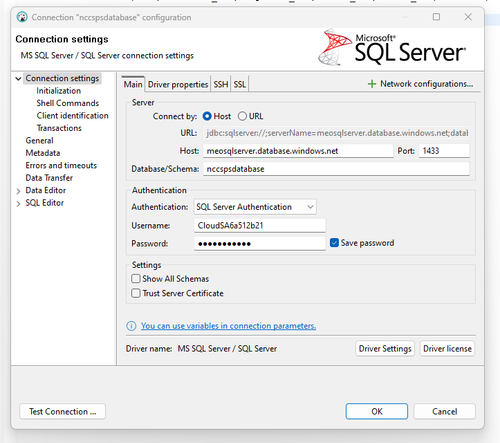This screenshot has height=443, width=500.
Task: Click Network configurations link
Action: tap(427, 84)
